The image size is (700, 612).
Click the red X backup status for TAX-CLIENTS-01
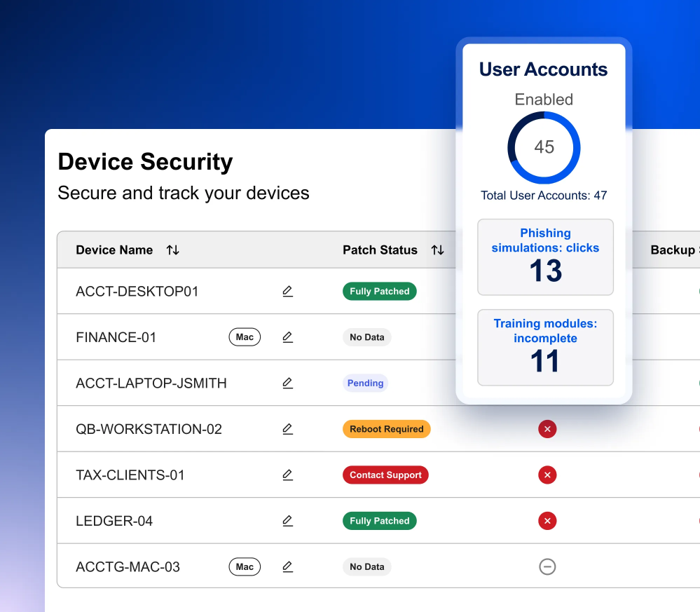547,475
